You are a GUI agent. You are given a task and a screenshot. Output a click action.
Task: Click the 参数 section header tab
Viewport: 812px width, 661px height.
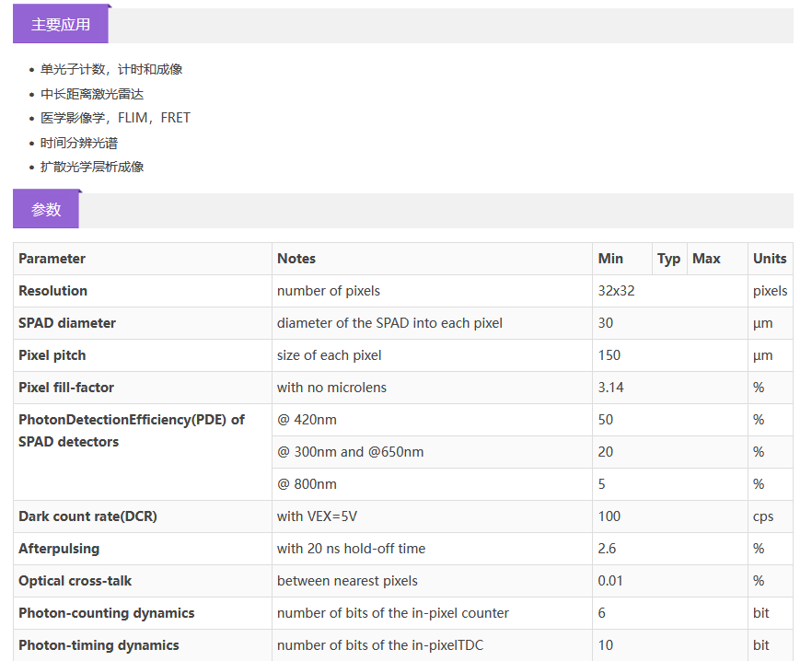pos(46,210)
